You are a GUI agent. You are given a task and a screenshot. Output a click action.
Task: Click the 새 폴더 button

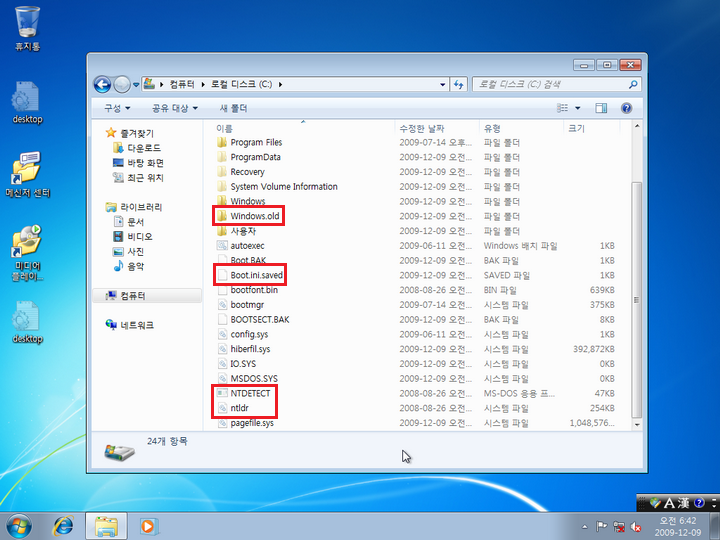[233, 108]
